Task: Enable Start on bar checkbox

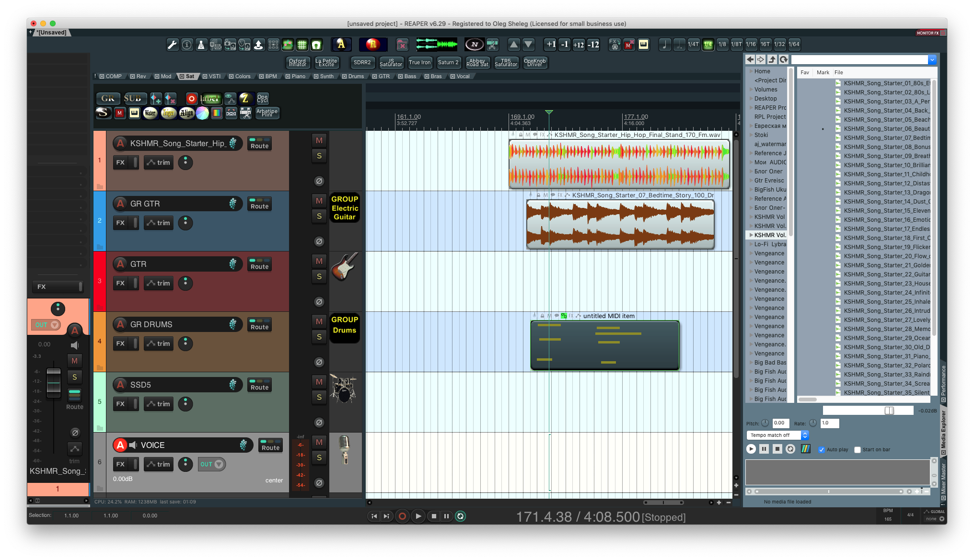Action: click(x=858, y=450)
